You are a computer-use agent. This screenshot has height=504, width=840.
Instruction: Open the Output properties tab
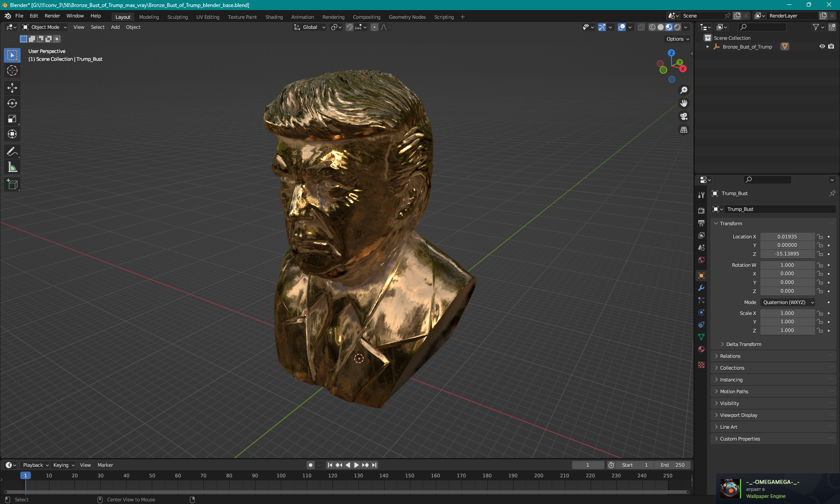(x=701, y=223)
